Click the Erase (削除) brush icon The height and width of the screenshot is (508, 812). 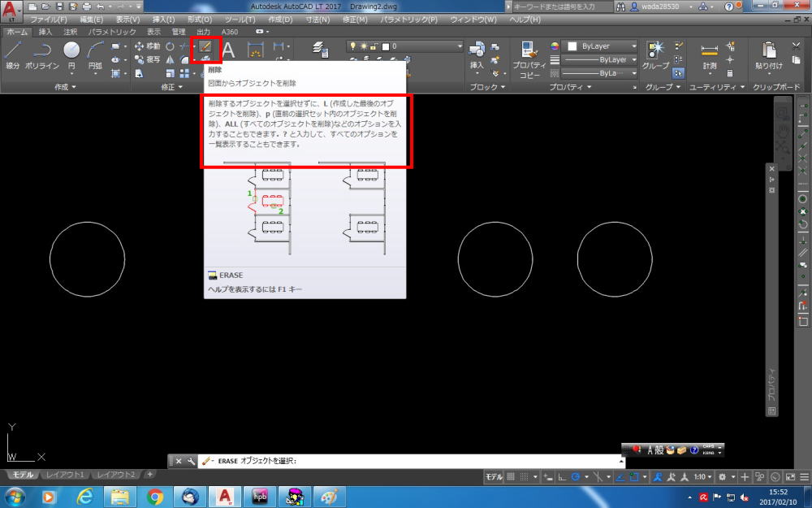[206, 46]
